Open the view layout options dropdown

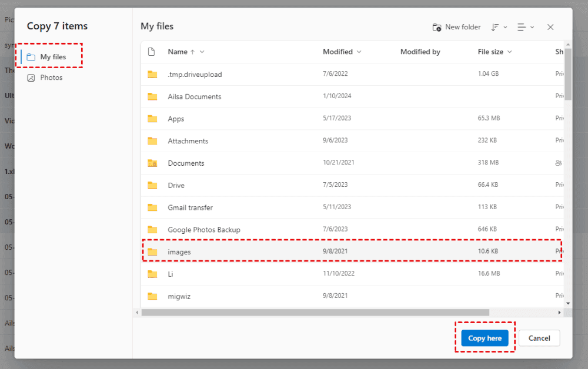(x=526, y=27)
